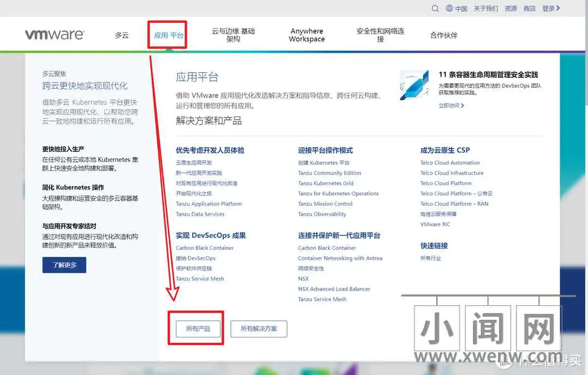
Task: Click the search magnifier icon
Action: pos(435,8)
